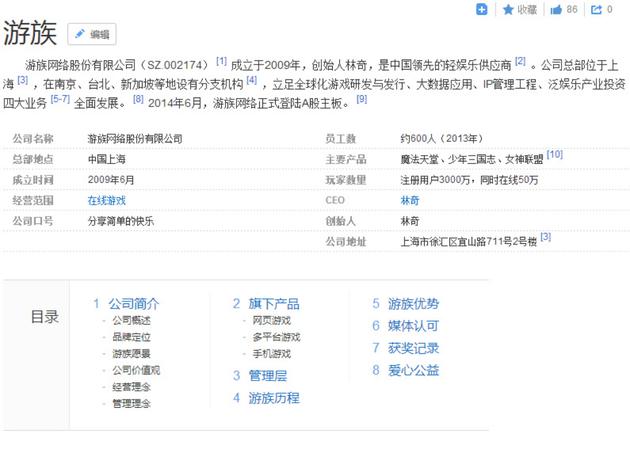Click headquarters value 中国上海
The width and height of the screenshot is (630, 449).
click(x=107, y=159)
